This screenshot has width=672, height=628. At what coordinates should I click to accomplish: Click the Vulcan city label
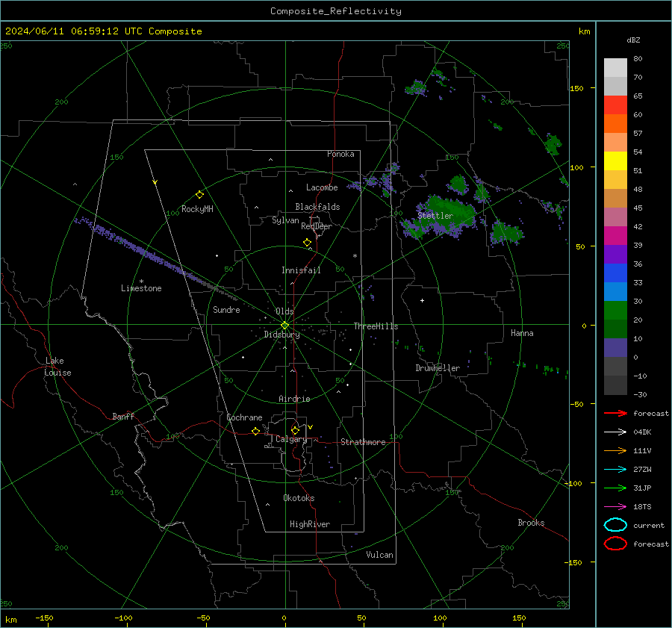tap(379, 555)
